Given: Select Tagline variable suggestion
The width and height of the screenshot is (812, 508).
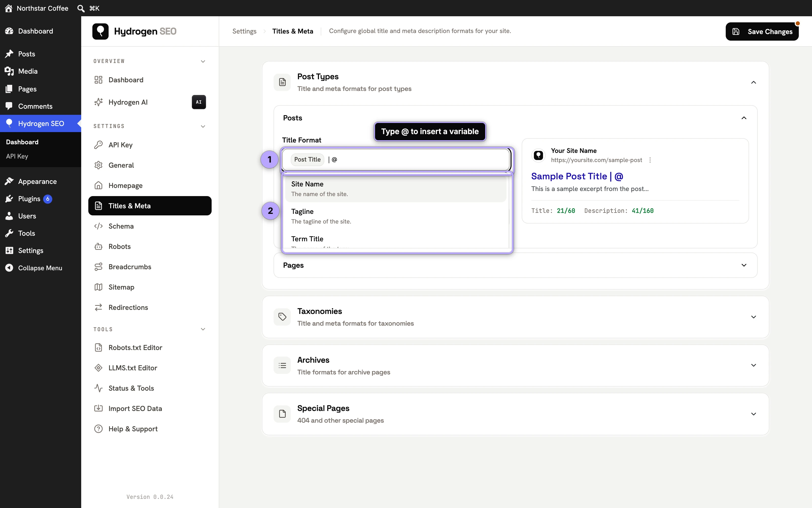Looking at the screenshot, I should [396, 216].
